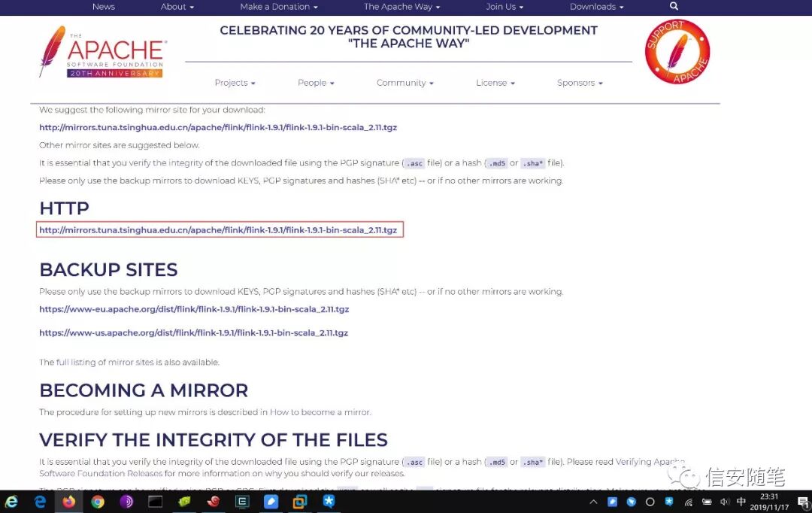Click 'VERIFY THE INTEGRITY OF THE FILES' heading
The image size is (812, 513).
(214, 440)
